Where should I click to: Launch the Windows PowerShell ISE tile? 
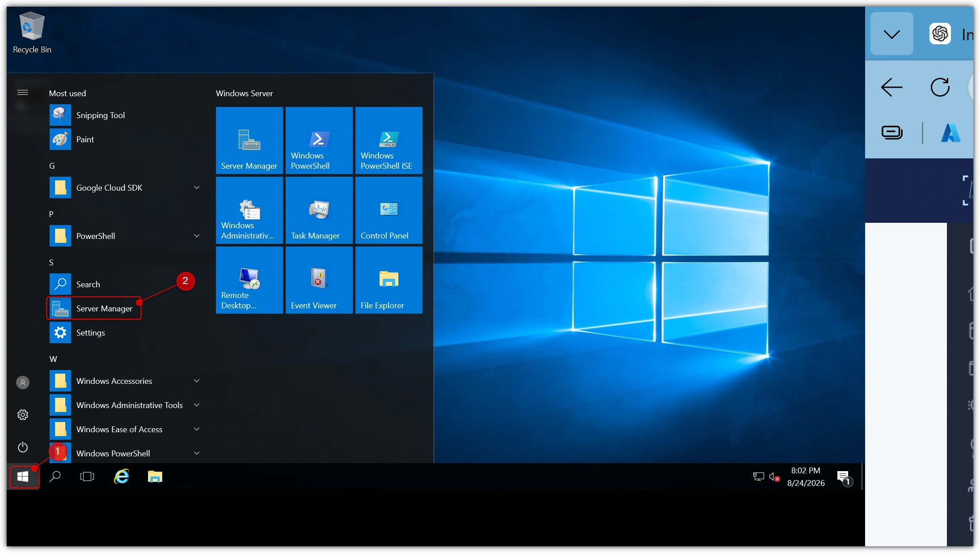point(389,140)
